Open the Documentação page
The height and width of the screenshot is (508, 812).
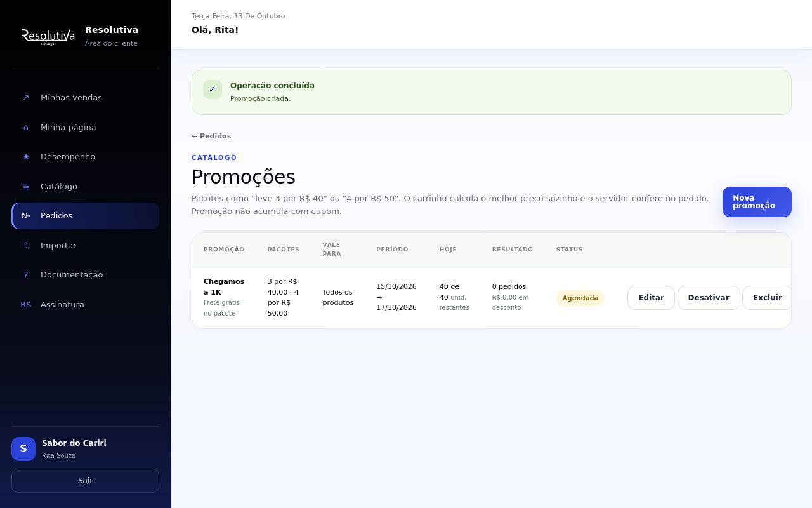[x=86, y=275]
